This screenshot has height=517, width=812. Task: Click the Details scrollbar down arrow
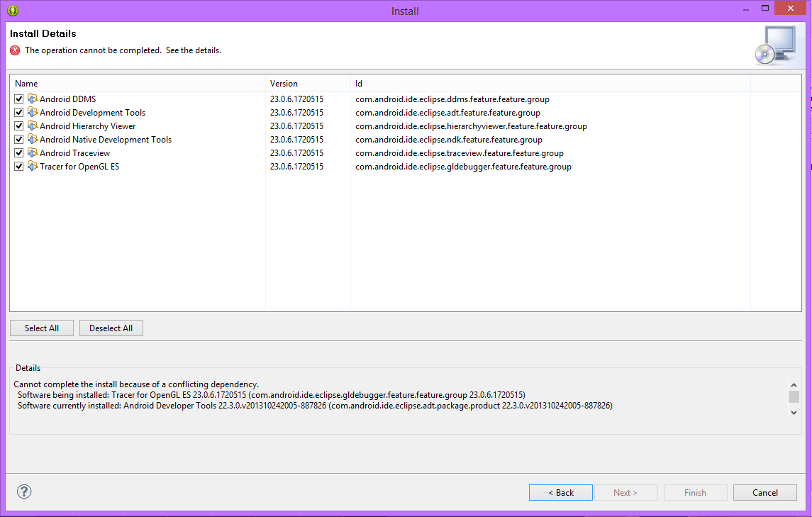click(794, 413)
